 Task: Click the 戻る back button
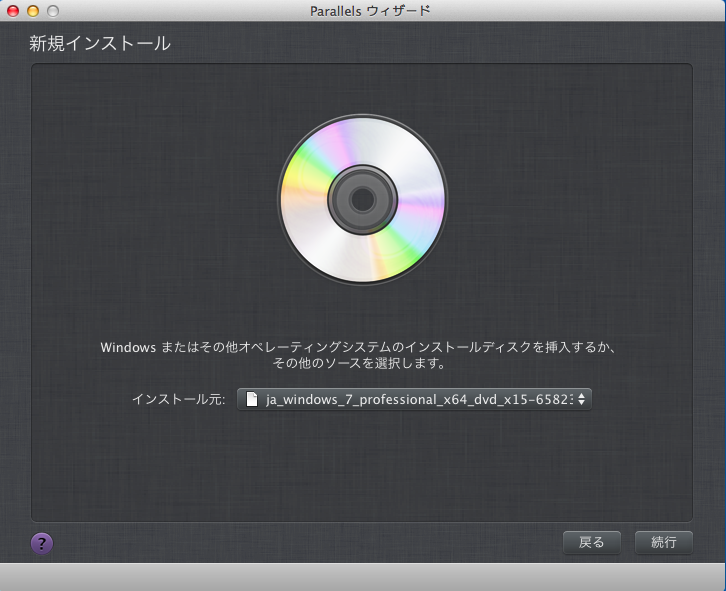[591, 542]
